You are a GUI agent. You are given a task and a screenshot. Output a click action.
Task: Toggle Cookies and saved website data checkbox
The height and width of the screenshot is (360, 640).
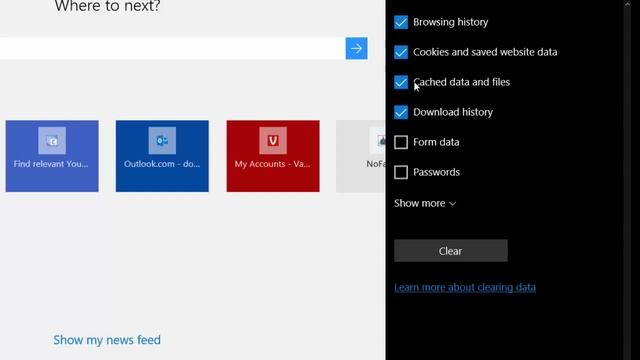click(401, 52)
